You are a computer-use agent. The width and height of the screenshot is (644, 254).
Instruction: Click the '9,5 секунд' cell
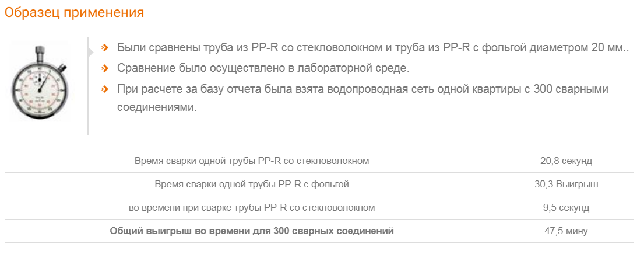[566, 207]
